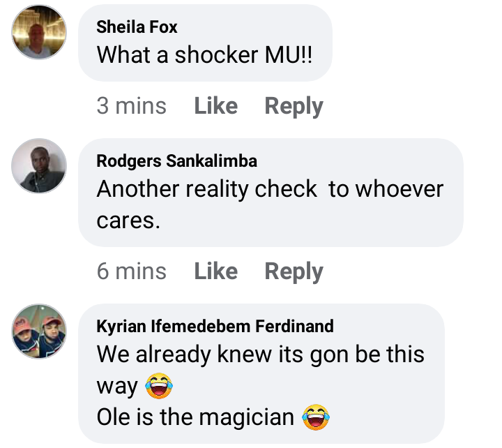Screen dimensions: 502x448
Task: Like Sheila Fox's comment
Action: pos(215,106)
